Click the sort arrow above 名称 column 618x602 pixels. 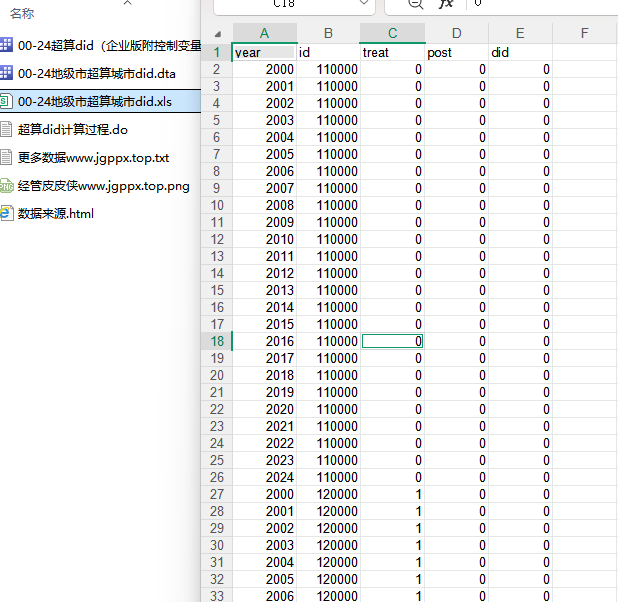coord(127,3)
